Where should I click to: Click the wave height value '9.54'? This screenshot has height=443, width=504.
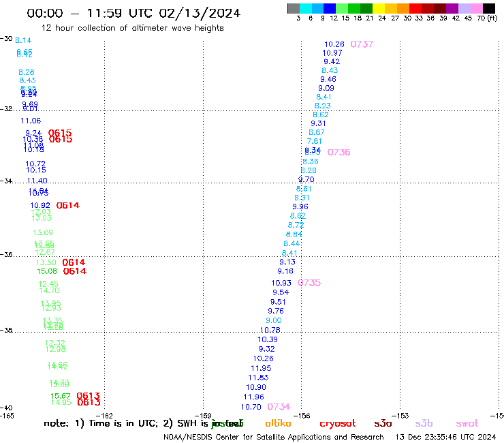(281, 292)
